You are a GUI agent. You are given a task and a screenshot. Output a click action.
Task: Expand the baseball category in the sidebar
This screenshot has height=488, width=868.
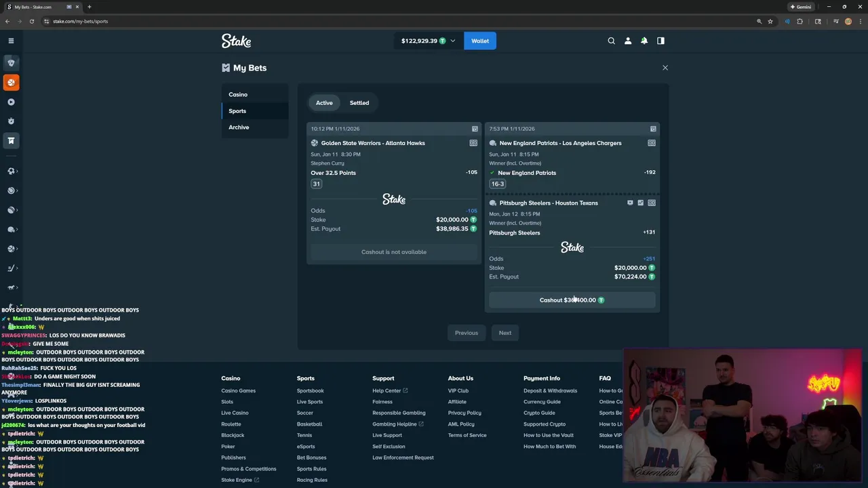click(x=11, y=210)
